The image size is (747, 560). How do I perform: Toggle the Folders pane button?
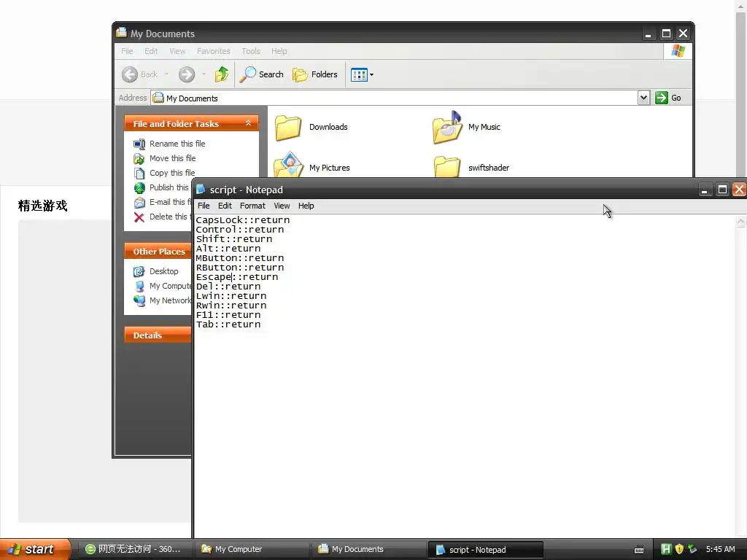(x=315, y=74)
